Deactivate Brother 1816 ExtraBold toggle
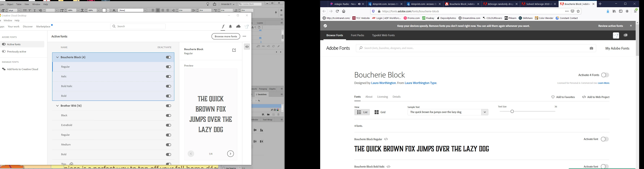The image size is (644, 169). (x=168, y=125)
